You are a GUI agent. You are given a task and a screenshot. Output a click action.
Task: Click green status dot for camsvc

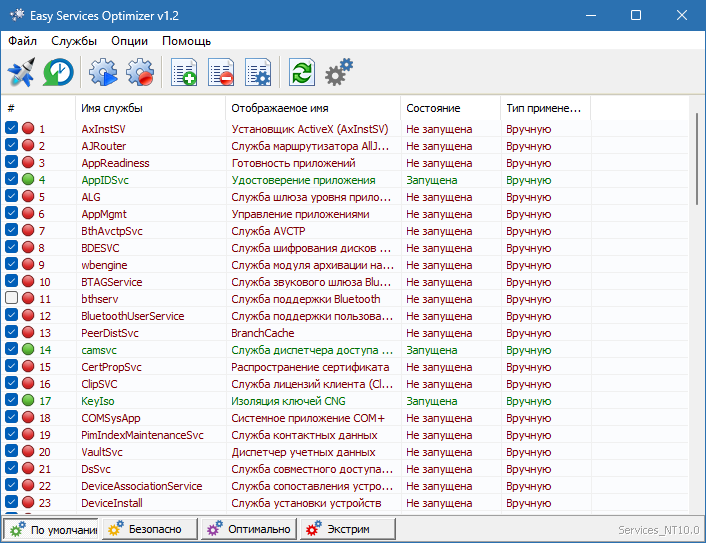click(28, 349)
